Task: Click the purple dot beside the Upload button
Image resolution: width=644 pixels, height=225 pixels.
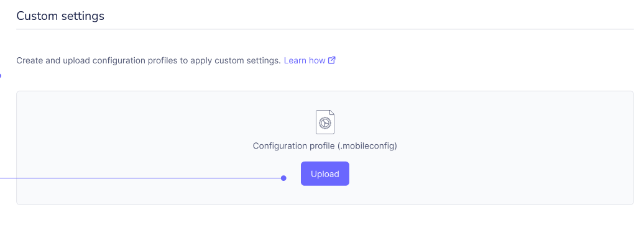Action: pyautogui.click(x=283, y=178)
